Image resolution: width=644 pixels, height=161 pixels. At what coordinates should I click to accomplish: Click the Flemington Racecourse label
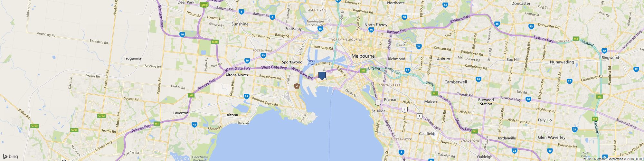315,23
